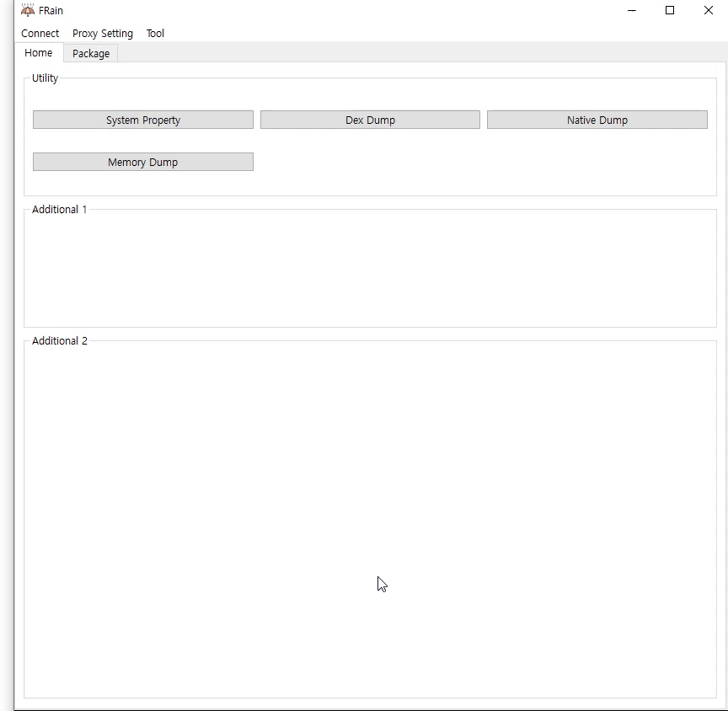Switch to the Package tab

[90, 53]
